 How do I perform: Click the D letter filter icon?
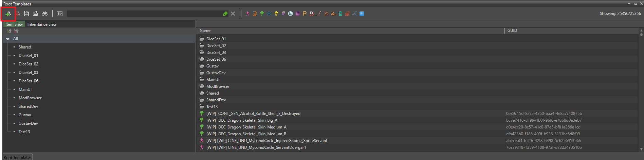[x=312, y=14]
